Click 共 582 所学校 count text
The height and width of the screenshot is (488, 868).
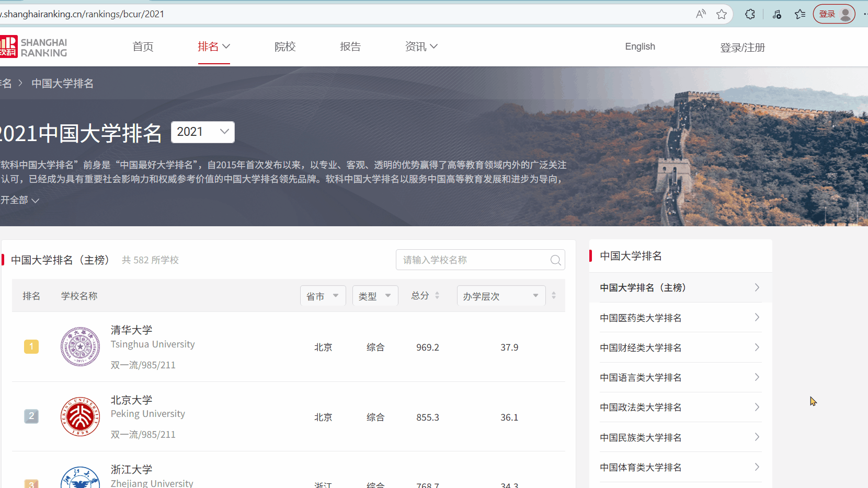(x=151, y=260)
